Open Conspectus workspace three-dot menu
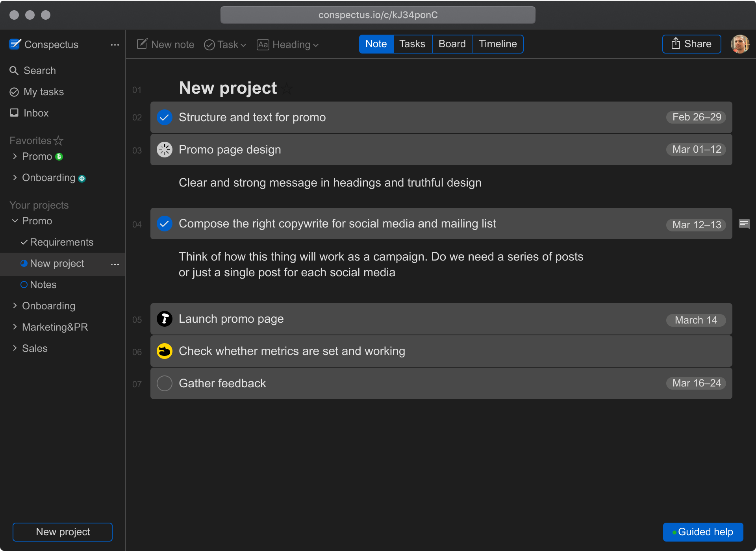The width and height of the screenshot is (756, 551). tap(115, 45)
